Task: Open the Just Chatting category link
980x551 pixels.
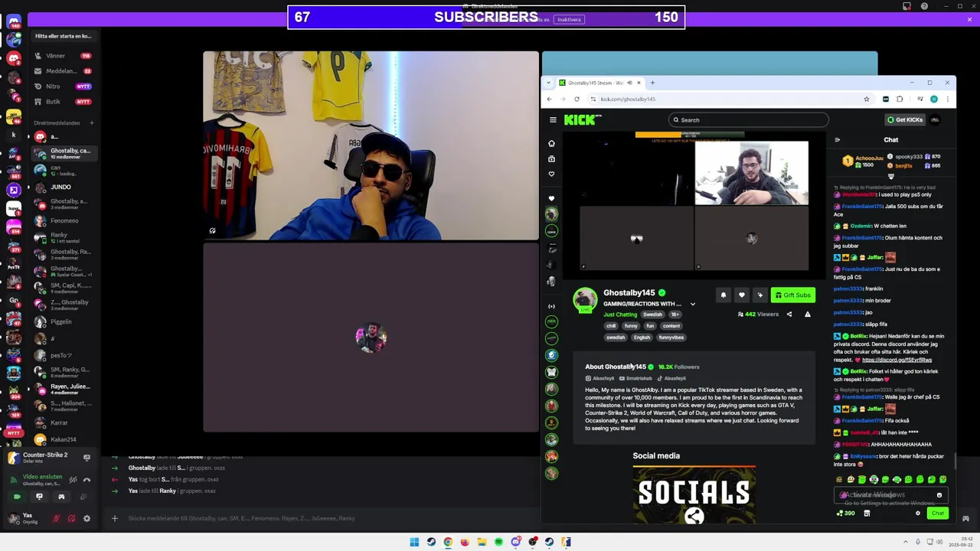Action: pyautogui.click(x=620, y=314)
